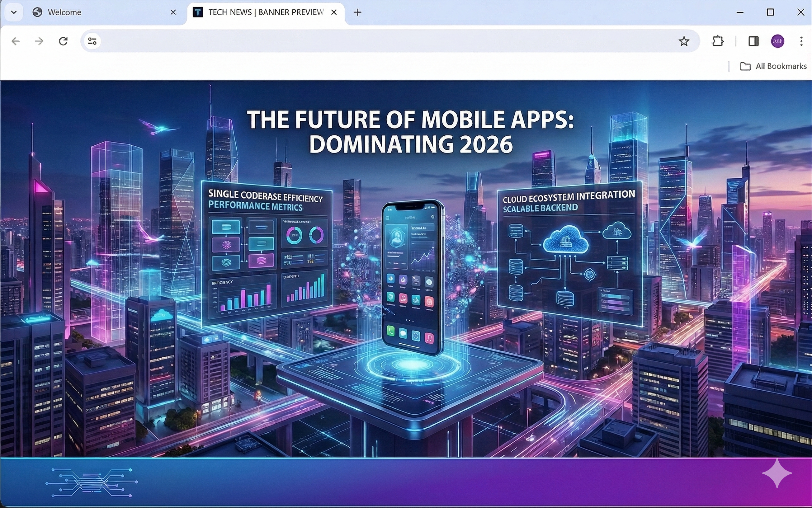Open All Bookmarks folder
The image size is (812, 508).
pos(773,66)
